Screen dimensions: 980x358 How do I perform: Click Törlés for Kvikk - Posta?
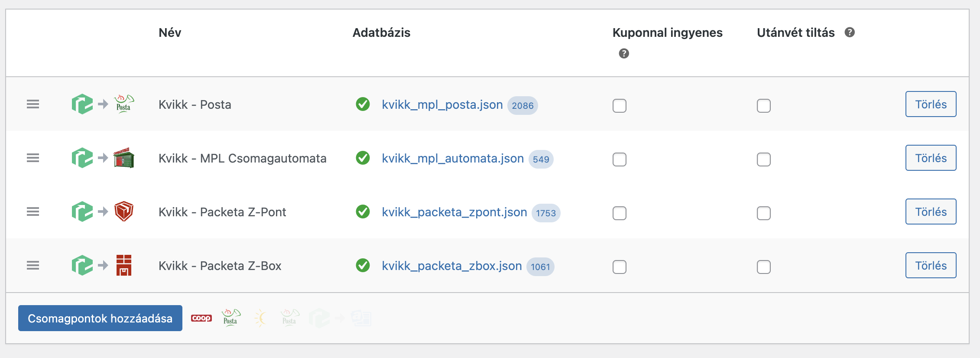coord(931,104)
